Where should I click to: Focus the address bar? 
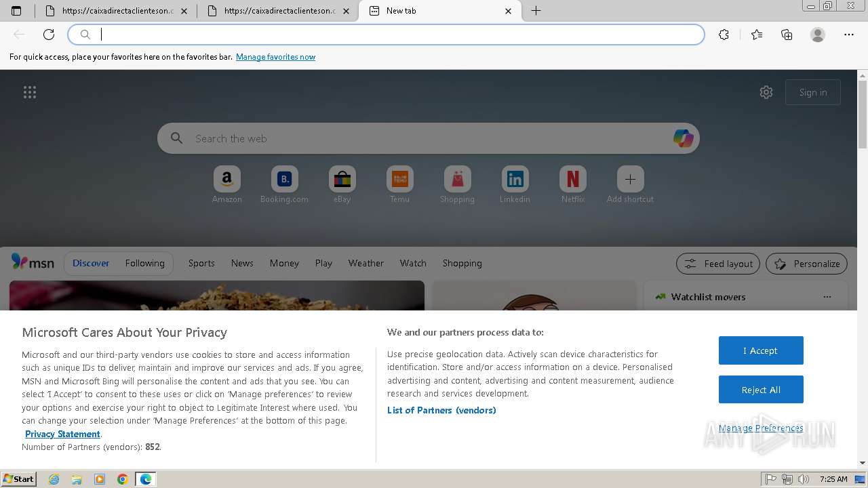click(387, 35)
